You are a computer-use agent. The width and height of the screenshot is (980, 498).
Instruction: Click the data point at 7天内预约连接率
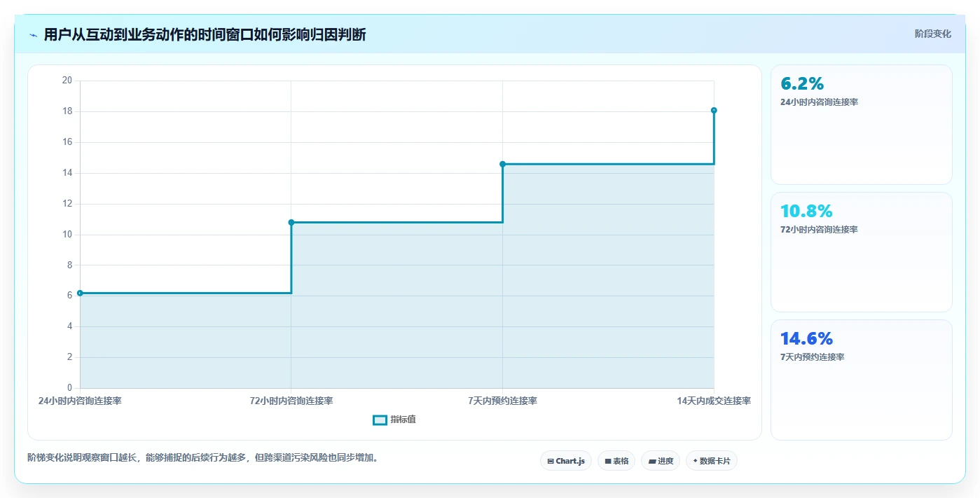[502, 164]
